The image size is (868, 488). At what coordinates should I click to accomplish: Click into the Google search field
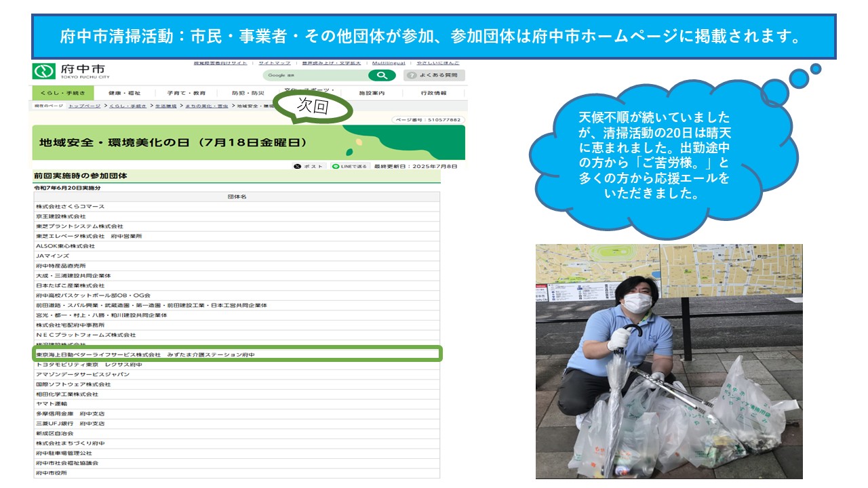point(315,75)
